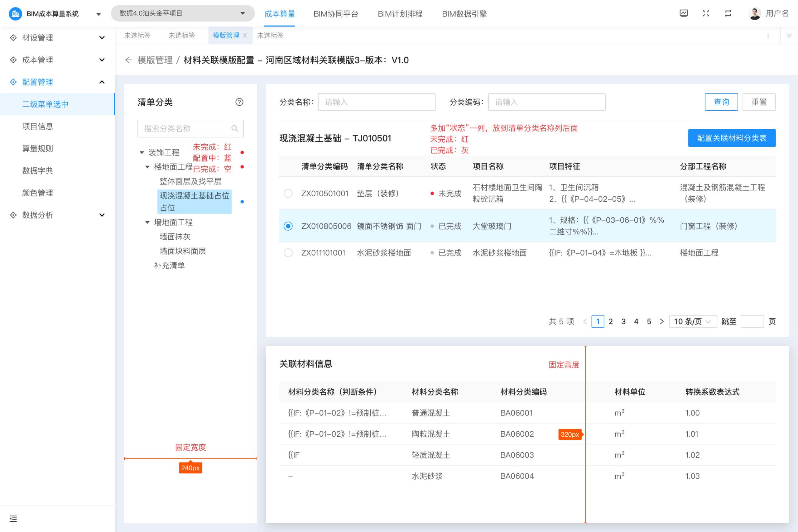Click the help question-mark icon beside 清单分类

coord(239,102)
